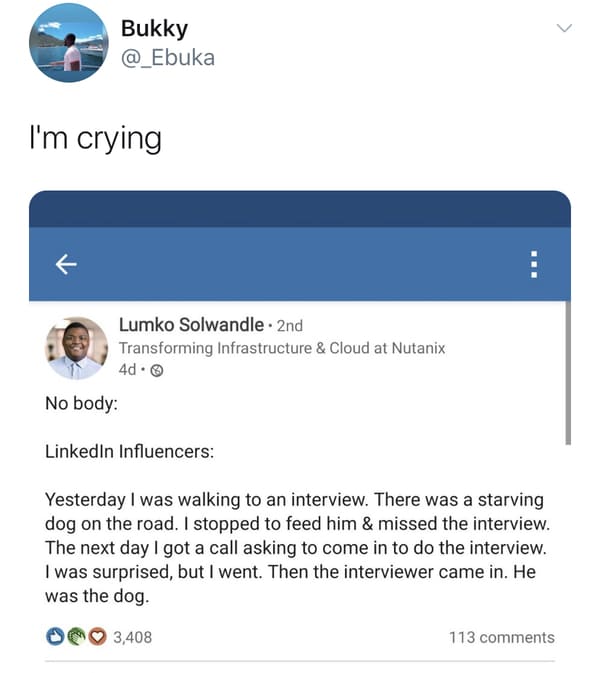This screenshot has width=600, height=673.
Task: Open the 113 comments link
Action: click(x=502, y=637)
